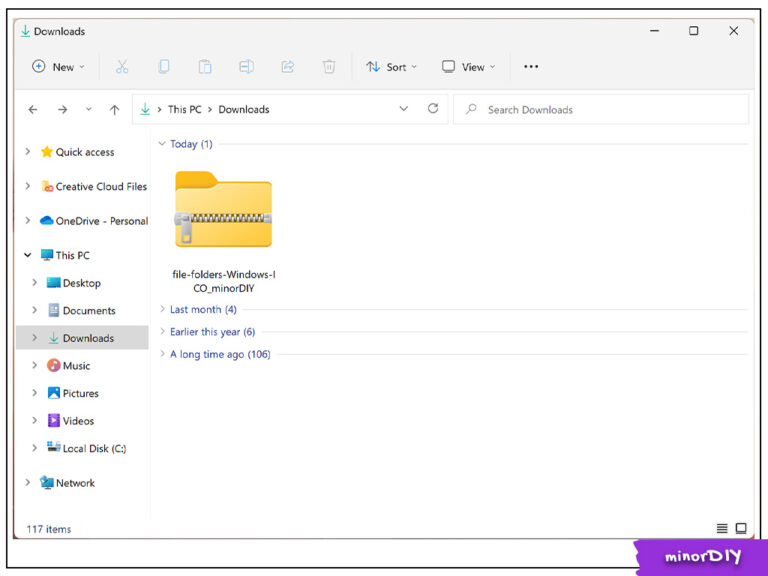Switch to large thumbnails view icon
Screen dimensions: 768x576
(x=741, y=528)
